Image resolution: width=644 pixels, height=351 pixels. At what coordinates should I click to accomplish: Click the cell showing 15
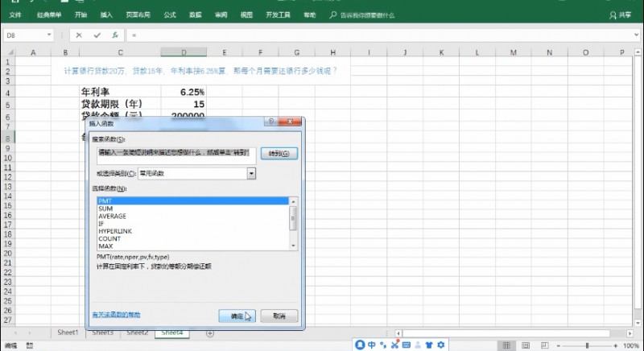tap(184, 104)
